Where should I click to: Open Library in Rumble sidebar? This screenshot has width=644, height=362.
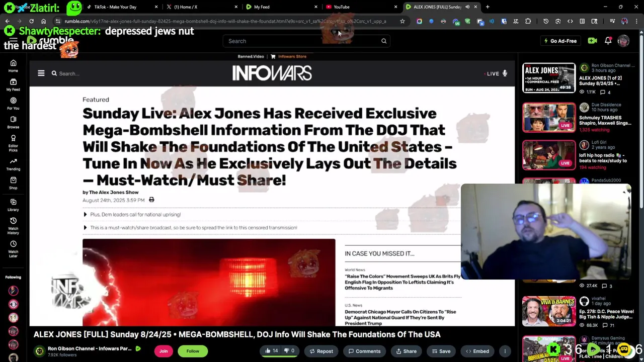pyautogui.click(x=13, y=205)
